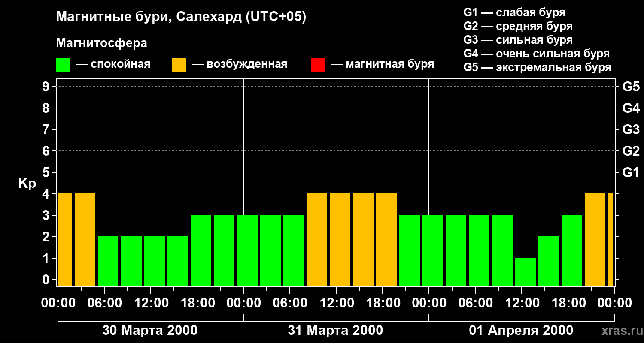The height and width of the screenshot is (343, 644).
Task: Click the right-axis 'G2' label
Action: [x=631, y=151]
